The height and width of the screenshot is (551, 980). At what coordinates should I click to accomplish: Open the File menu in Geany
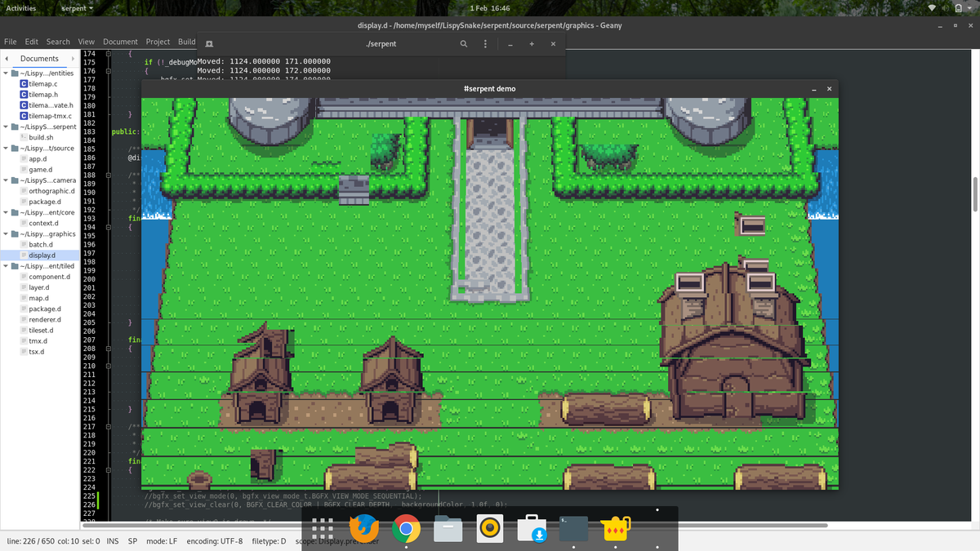click(11, 42)
